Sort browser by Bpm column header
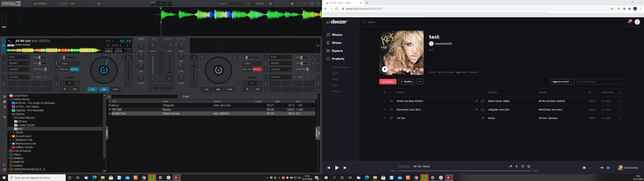 coord(277,101)
